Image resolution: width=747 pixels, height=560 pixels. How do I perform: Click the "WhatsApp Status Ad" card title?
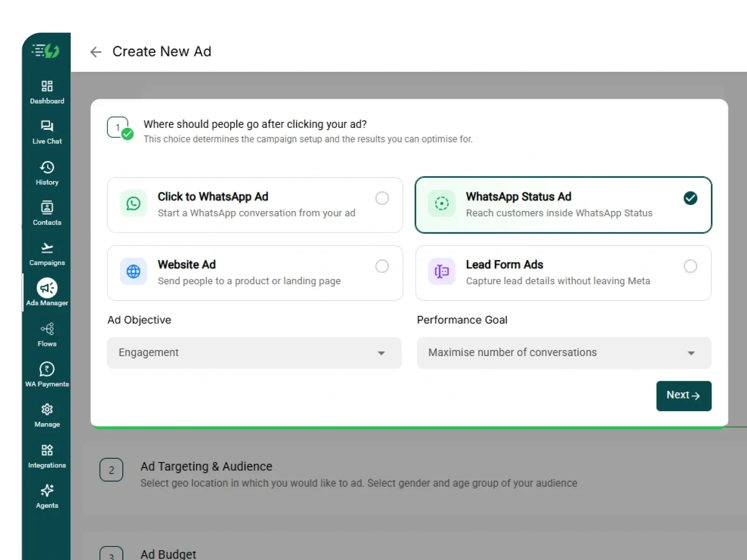click(519, 197)
